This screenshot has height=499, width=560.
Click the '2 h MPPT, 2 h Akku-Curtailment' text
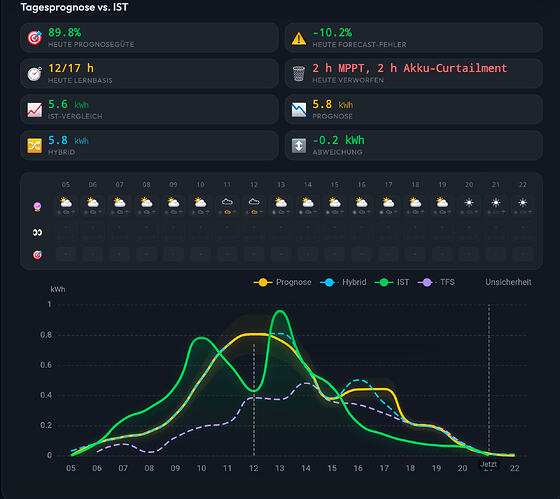410,68
